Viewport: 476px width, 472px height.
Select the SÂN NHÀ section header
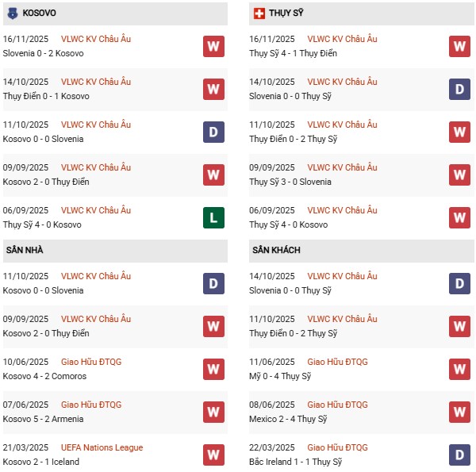[x=25, y=250]
